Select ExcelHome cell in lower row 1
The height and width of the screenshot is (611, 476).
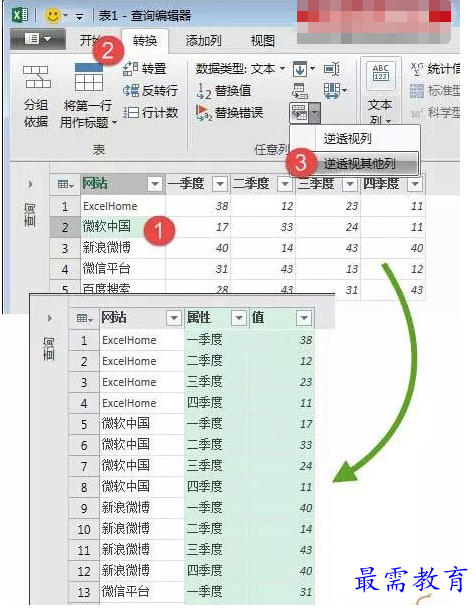click(x=142, y=340)
